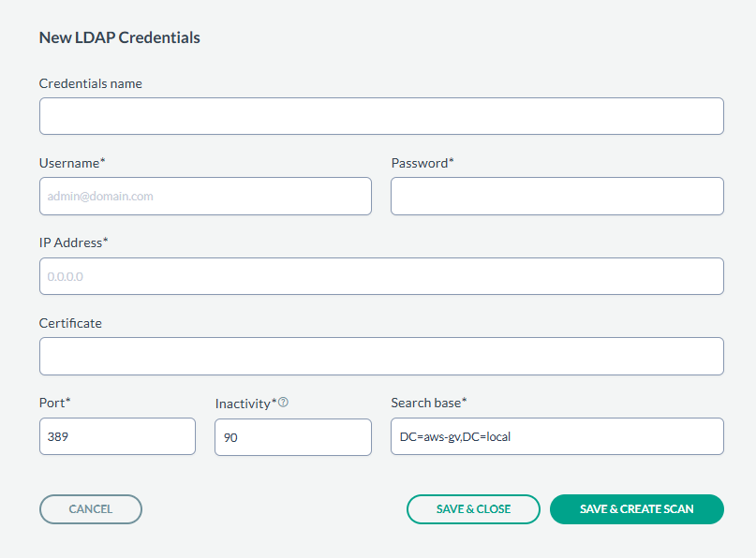Click the Credentials name input field
Image resolution: width=756 pixels, height=558 pixels.
point(381,116)
